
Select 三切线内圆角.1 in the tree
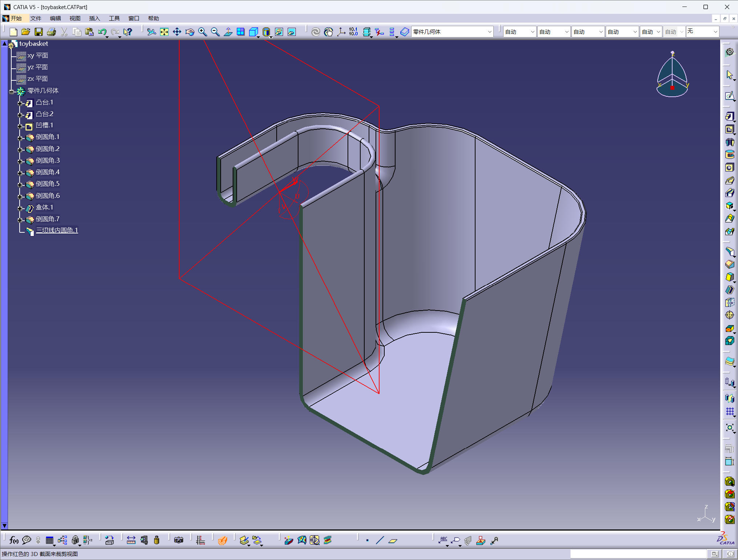pos(57,230)
